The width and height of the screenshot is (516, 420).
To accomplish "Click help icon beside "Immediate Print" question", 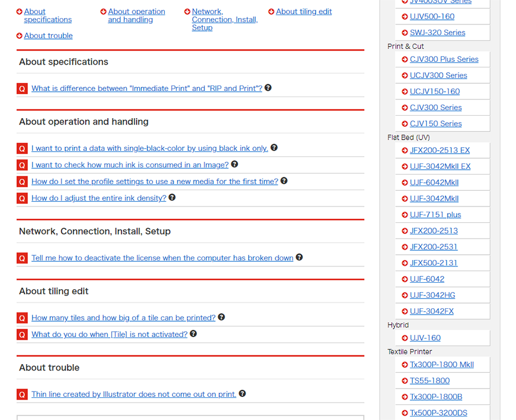I will [268, 88].
